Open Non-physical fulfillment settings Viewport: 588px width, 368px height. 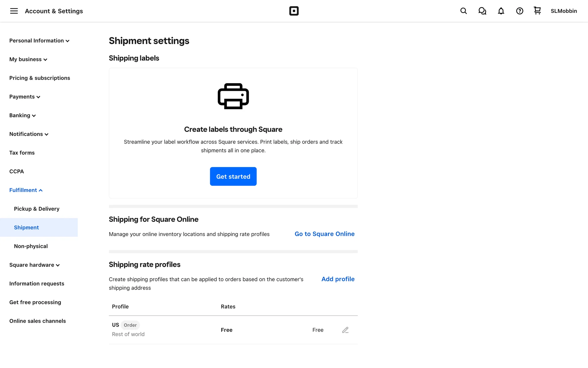point(31,246)
